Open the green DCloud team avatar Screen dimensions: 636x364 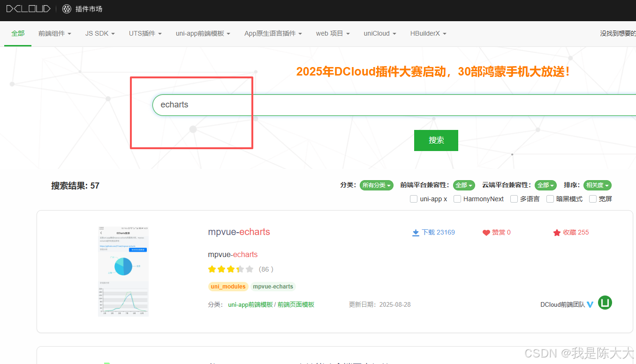coord(605,303)
